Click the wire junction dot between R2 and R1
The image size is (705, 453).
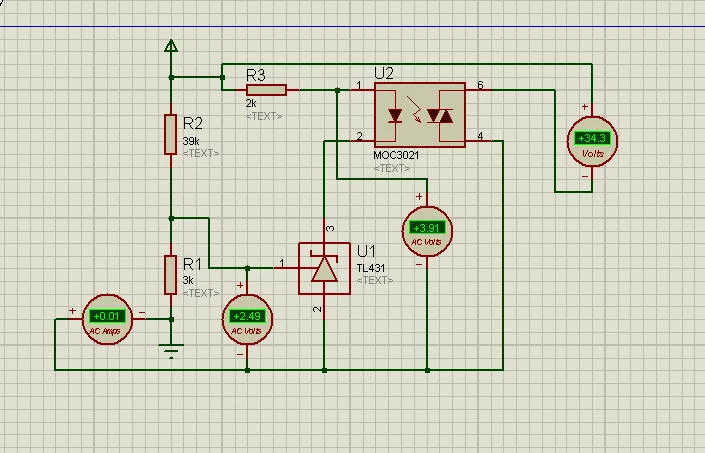[171, 217]
